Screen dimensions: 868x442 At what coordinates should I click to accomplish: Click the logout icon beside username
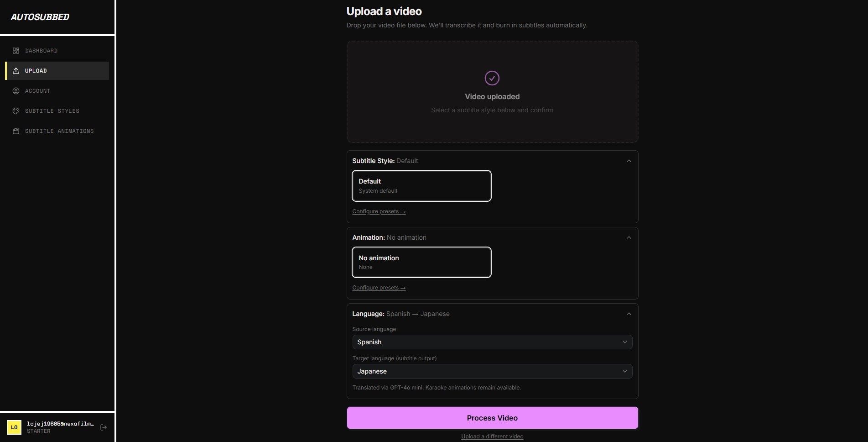pyautogui.click(x=104, y=427)
